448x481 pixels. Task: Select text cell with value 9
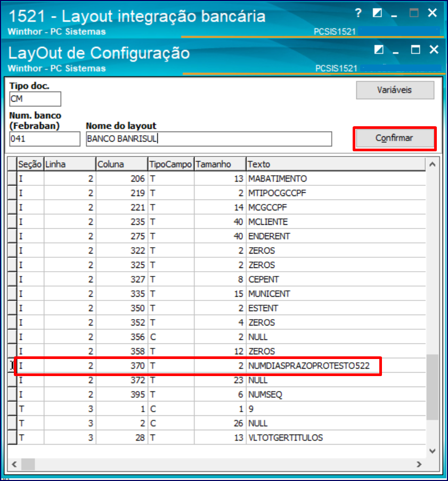[x=336, y=409]
